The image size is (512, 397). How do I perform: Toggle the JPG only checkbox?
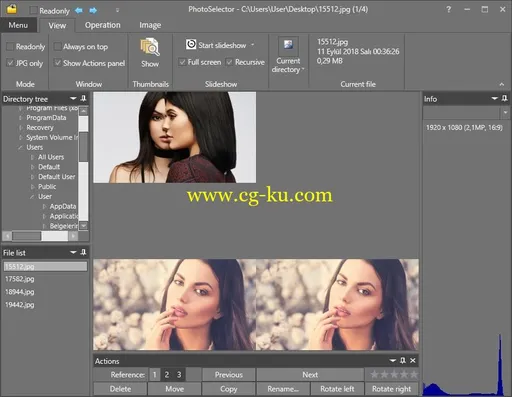10,63
